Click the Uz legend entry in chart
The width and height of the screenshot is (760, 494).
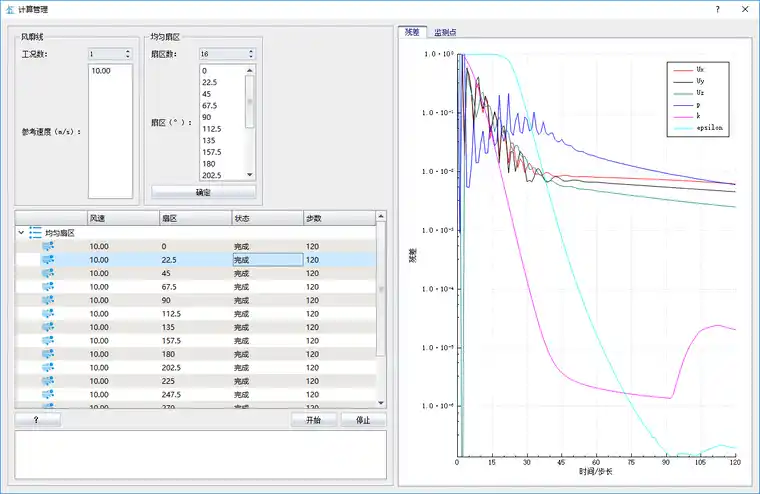click(689, 93)
